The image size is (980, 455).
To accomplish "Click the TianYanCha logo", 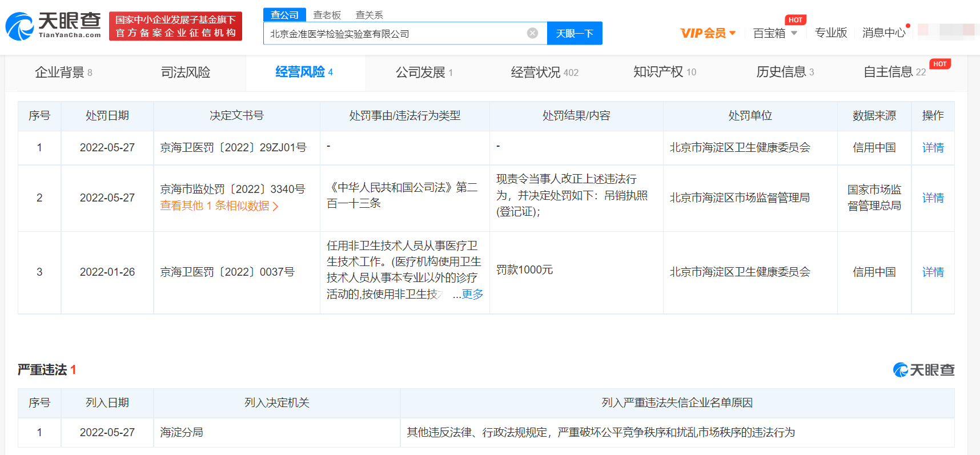I will click(x=53, y=26).
